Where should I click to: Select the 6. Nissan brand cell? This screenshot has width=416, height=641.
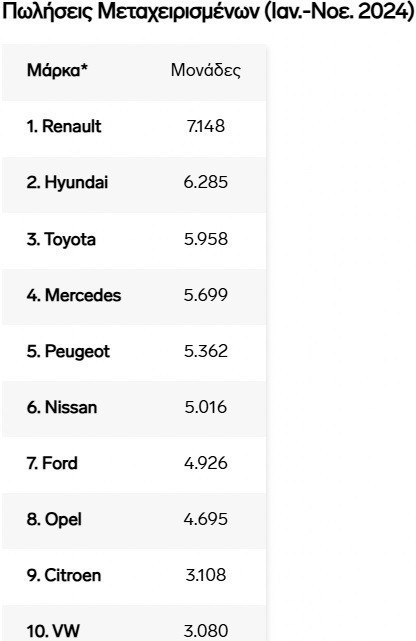(62, 407)
